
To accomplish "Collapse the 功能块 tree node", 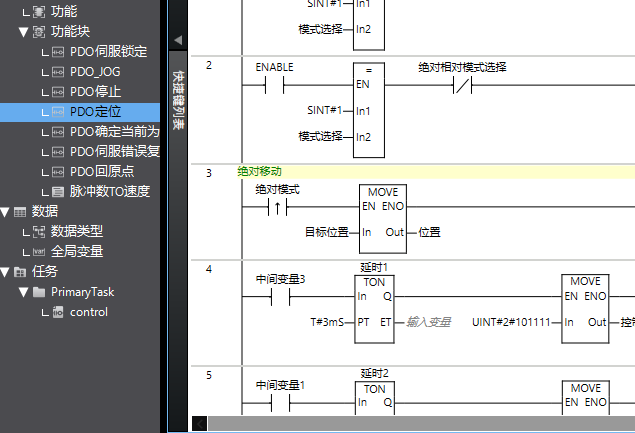I will 23,32.
